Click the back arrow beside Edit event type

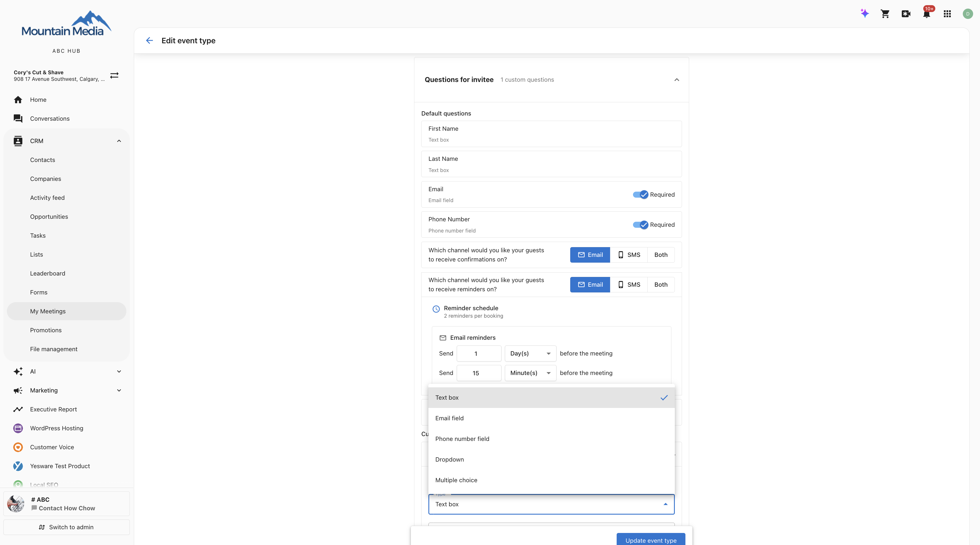(149, 40)
